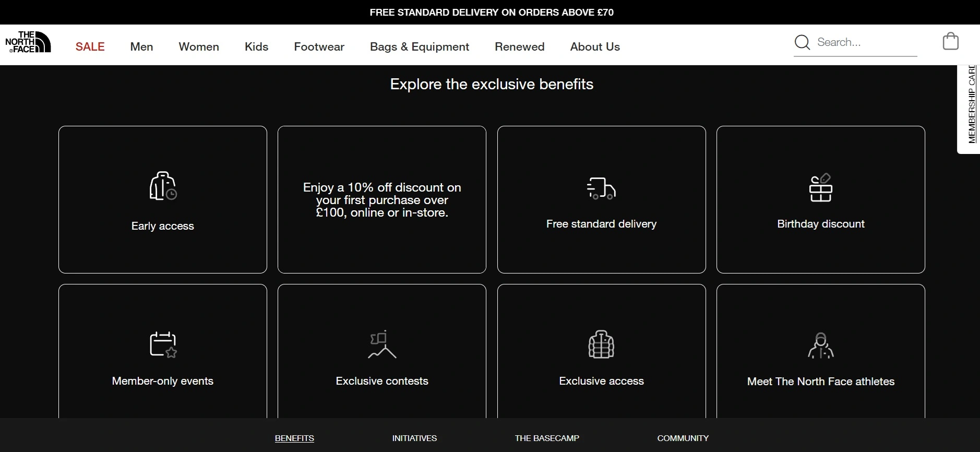Click the Member-only events calendar icon
Screen dimensions: 980x452
click(163, 344)
